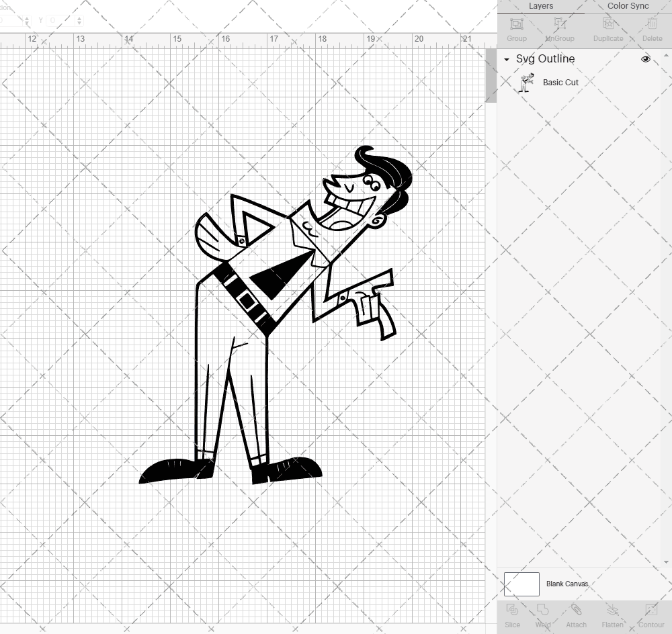672x634 pixels.
Task: Click the Attach tool icon
Action: click(576, 610)
